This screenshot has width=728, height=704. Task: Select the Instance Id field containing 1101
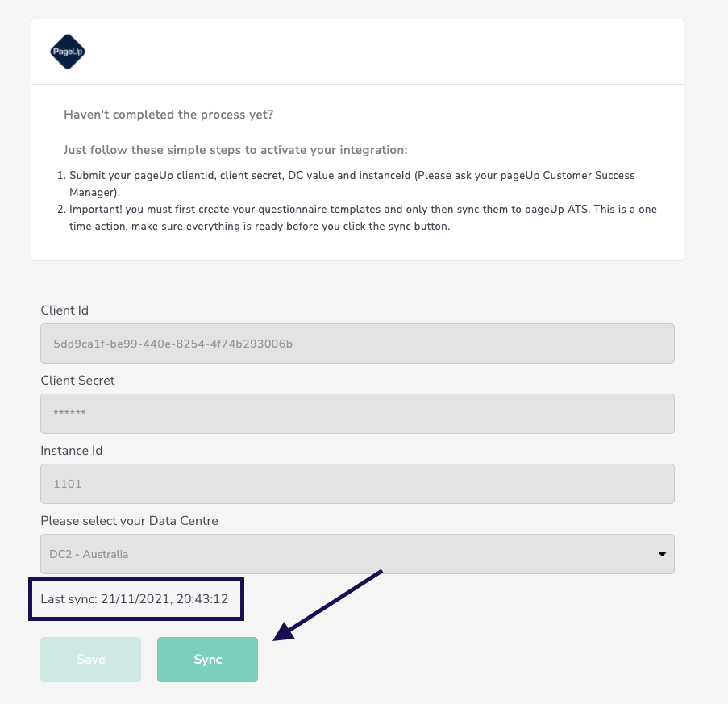tap(357, 484)
